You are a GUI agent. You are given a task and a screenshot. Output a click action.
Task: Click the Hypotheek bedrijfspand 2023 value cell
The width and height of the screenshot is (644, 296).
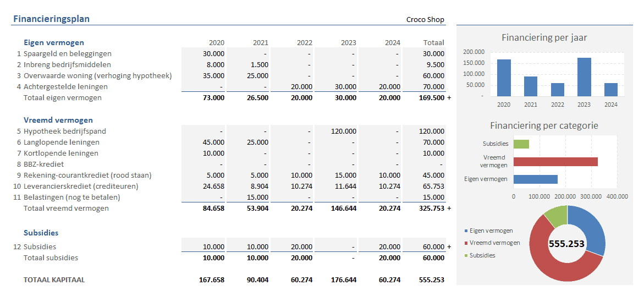(336, 131)
